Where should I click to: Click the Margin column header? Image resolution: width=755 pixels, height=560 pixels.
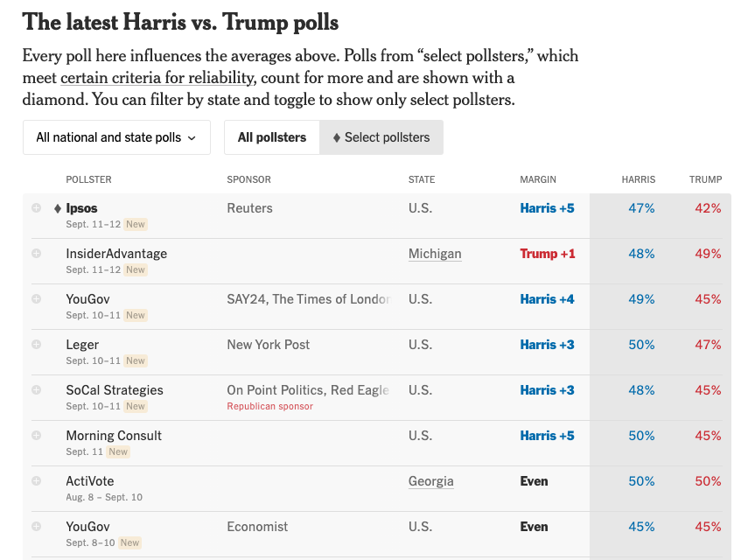pyautogui.click(x=538, y=179)
